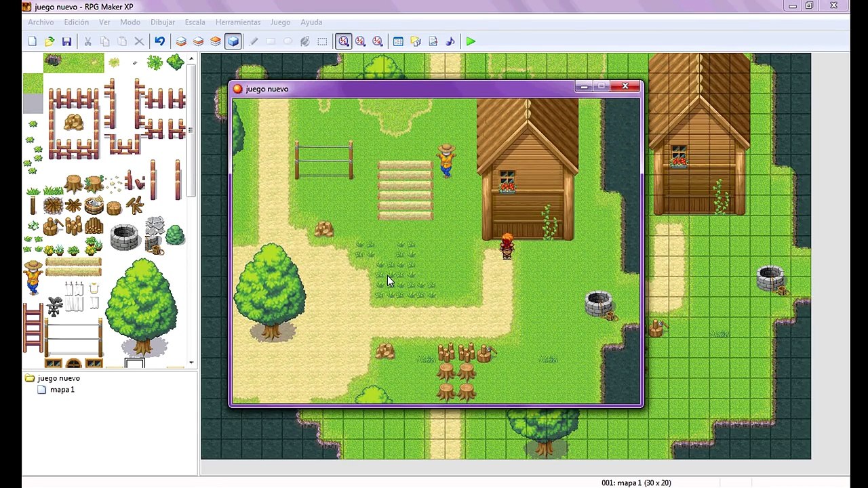Close the 'juego nuevo' playtest window
The image size is (868, 488).
click(x=625, y=87)
